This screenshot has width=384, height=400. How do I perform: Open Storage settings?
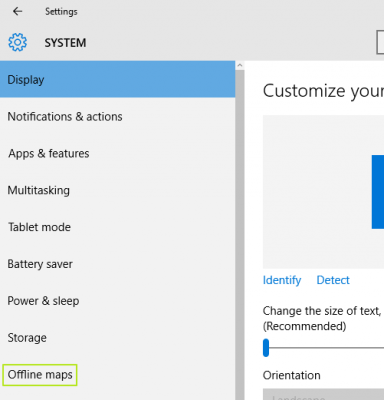pos(117,338)
